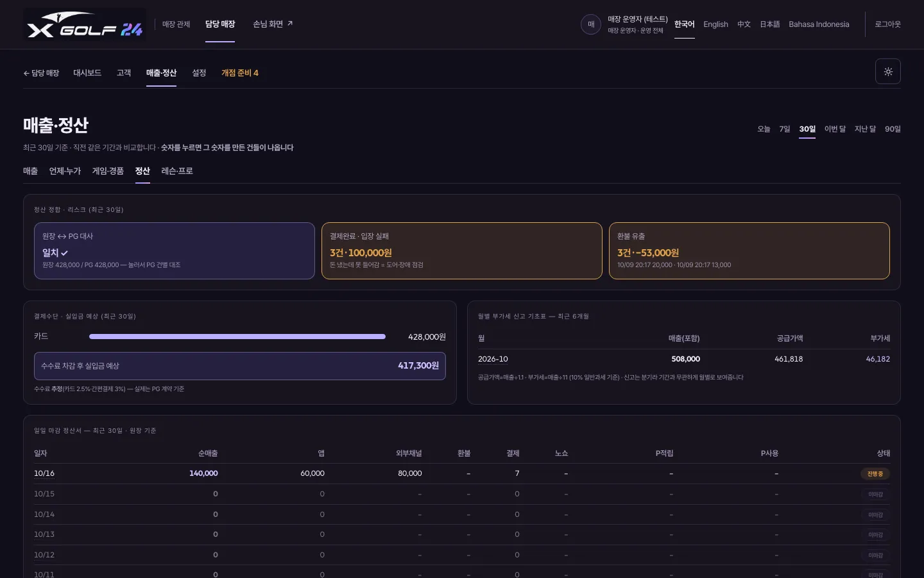Open the 원장 ↔ PG 대사 card
The width and height of the screenshot is (924, 578).
[x=175, y=250]
